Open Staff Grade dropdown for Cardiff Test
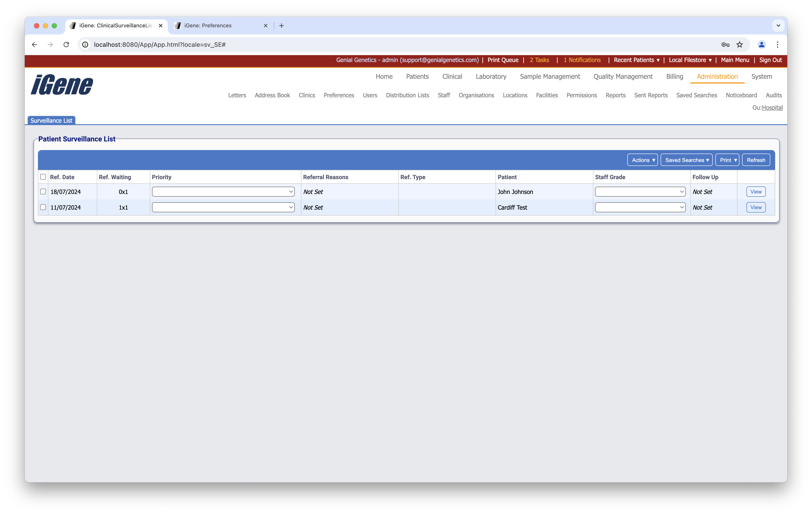 (x=640, y=207)
